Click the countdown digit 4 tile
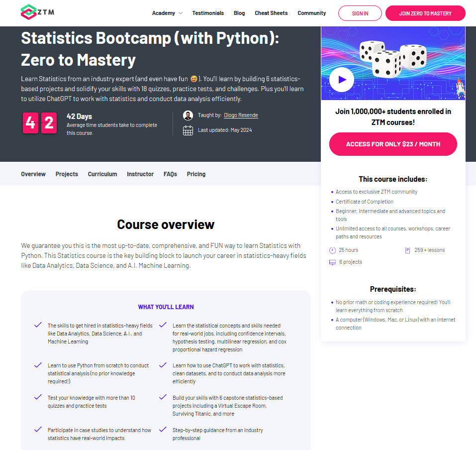 click(30, 123)
